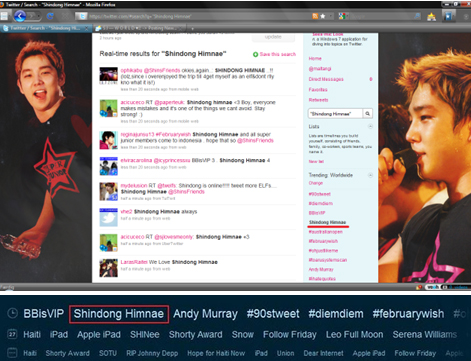Click the calendar icon beside the SOTU row
This screenshot has width=471, height=361.
coord(12,353)
